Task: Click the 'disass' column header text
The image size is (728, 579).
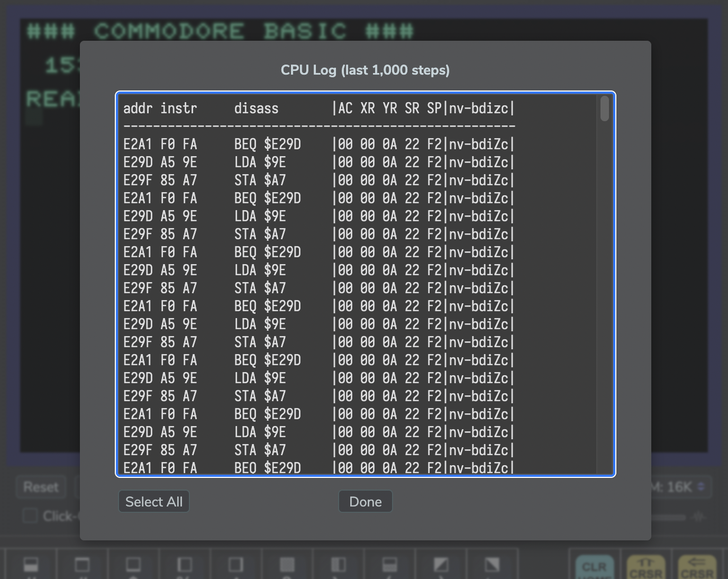Action: [257, 108]
